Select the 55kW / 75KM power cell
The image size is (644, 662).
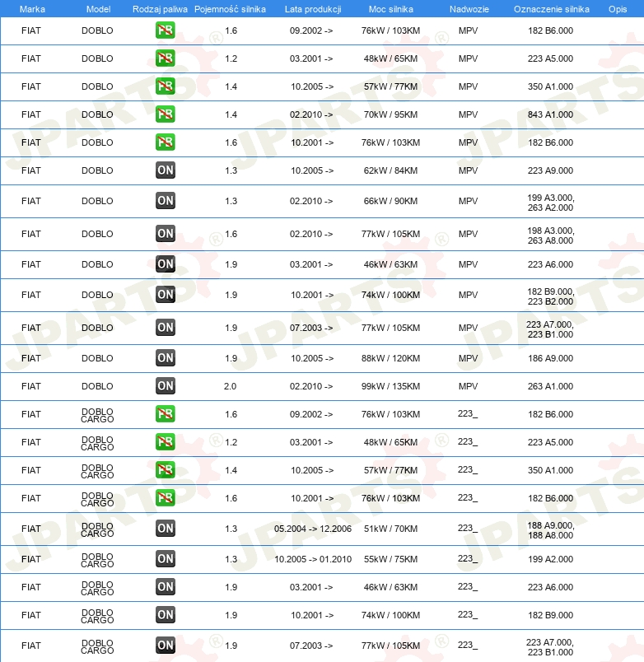pyautogui.click(x=390, y=559)
